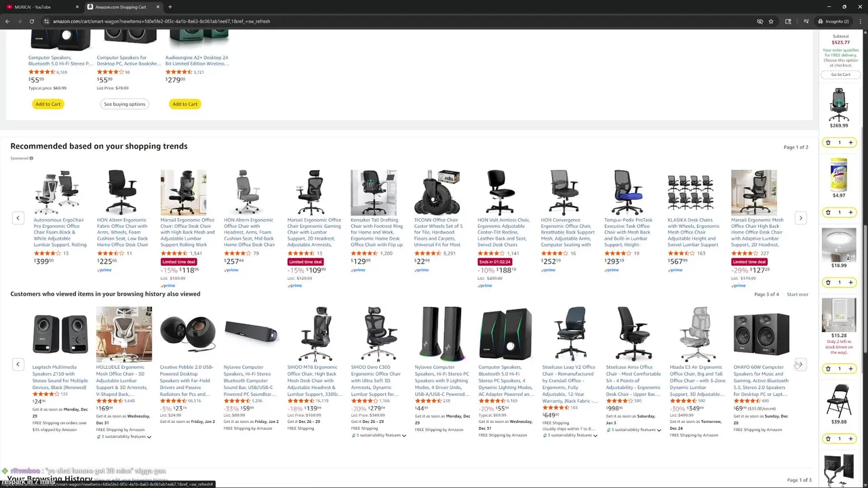The width and height of the screenshot is (868, 488).
Task: Increase quantity of the $269.99 chair
Action: pyautogui.click(x=850, y=142)
